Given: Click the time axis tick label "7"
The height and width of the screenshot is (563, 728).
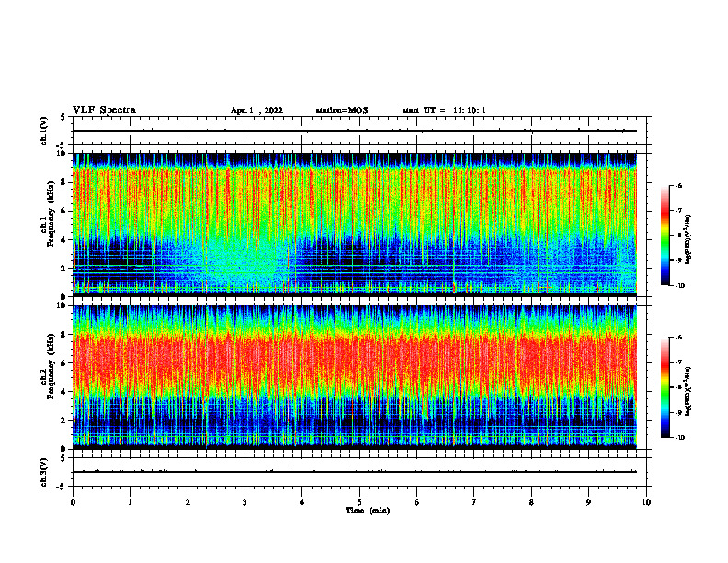Looking at the screenshot, I should [x=474, y=502].
